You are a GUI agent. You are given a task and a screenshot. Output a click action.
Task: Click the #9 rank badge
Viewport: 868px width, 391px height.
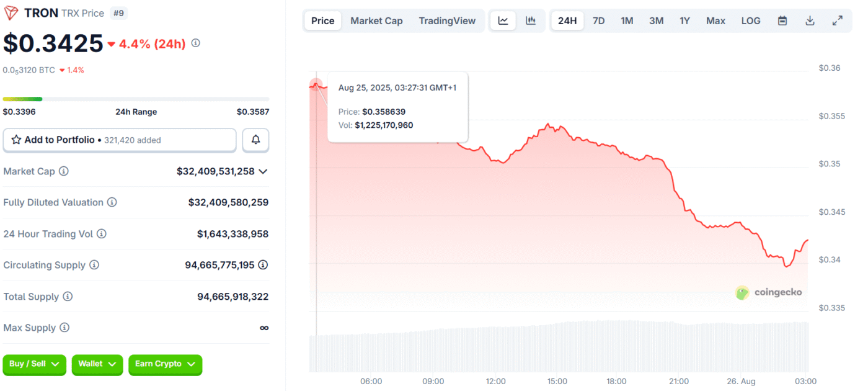tap(118, 13)
